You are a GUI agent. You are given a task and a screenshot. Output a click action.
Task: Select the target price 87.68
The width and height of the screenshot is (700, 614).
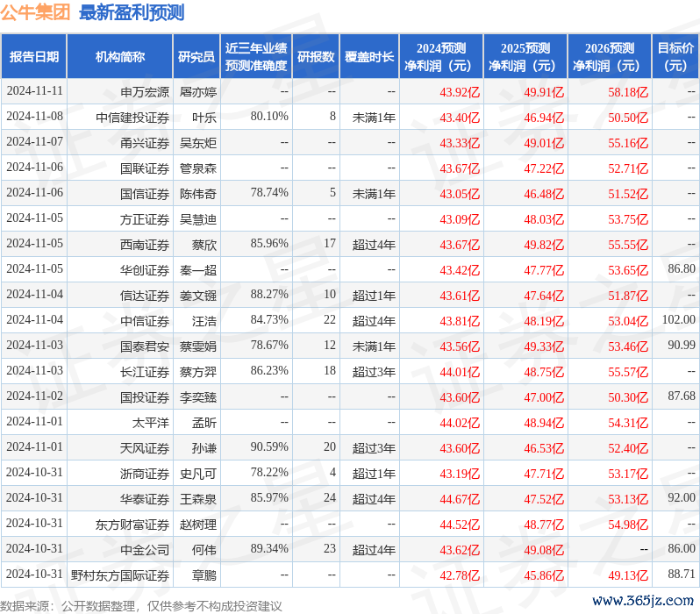(682, 396)
